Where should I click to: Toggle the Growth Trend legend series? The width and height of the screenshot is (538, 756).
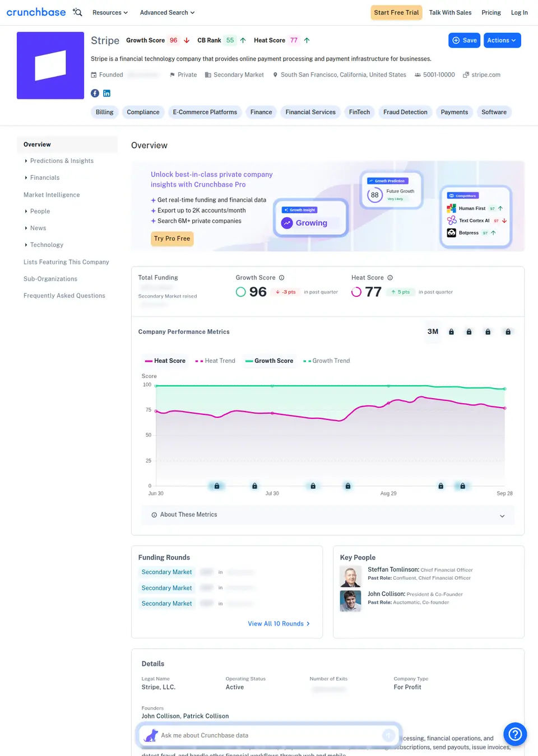click(327, 361)
